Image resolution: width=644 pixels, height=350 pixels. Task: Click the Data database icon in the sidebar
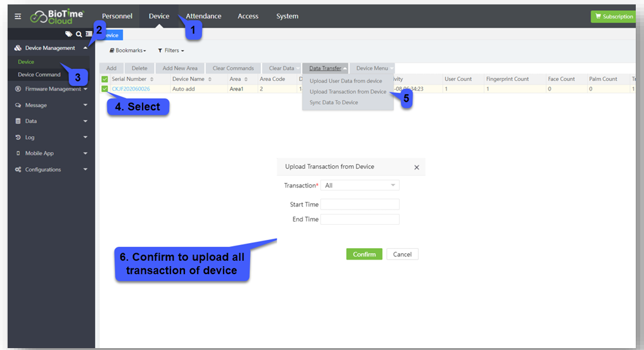pos(18,121)
